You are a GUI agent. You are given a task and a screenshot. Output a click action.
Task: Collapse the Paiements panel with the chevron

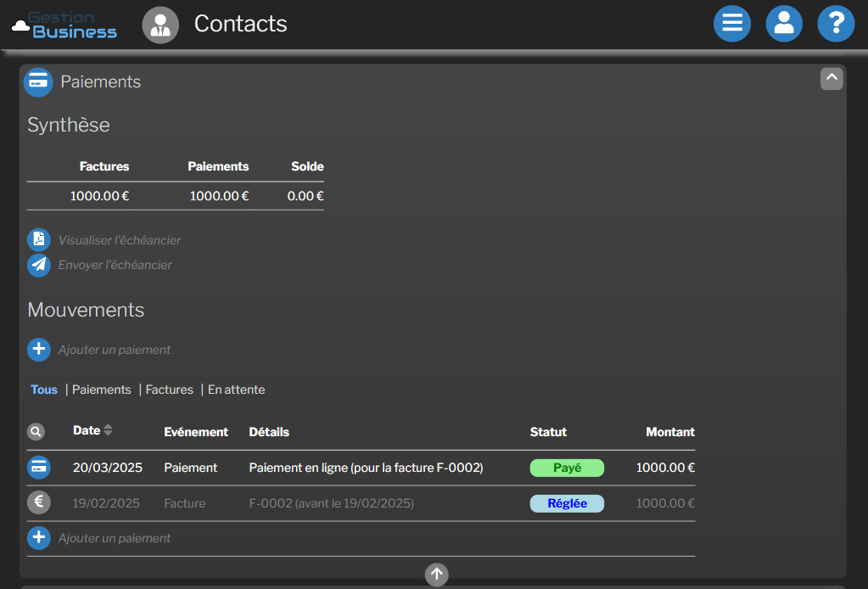coord(831,78)
